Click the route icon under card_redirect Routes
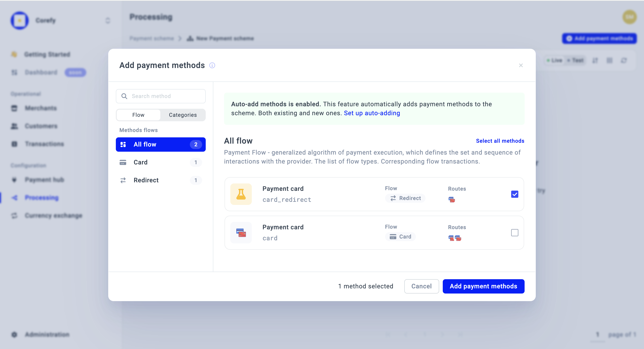Viewport: 644px width, 349px height. 451,200
